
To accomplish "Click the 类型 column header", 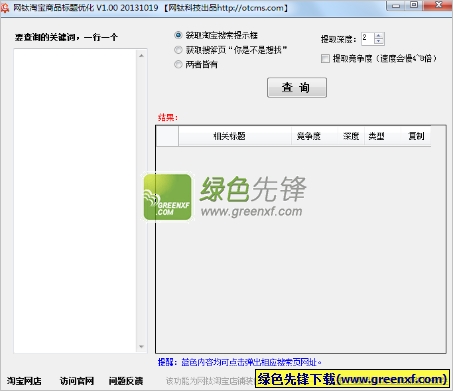I will (383, 136).
